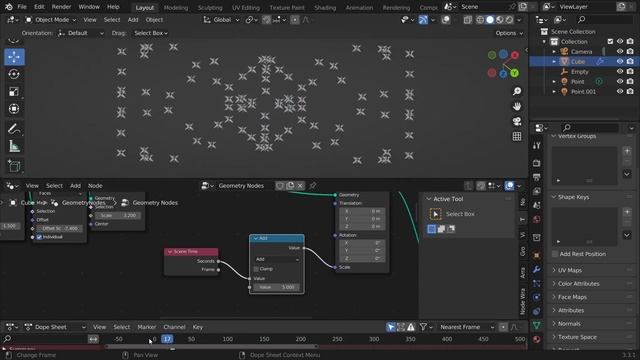
Task: Expand the Camera item in outliner
Action: 554,52
